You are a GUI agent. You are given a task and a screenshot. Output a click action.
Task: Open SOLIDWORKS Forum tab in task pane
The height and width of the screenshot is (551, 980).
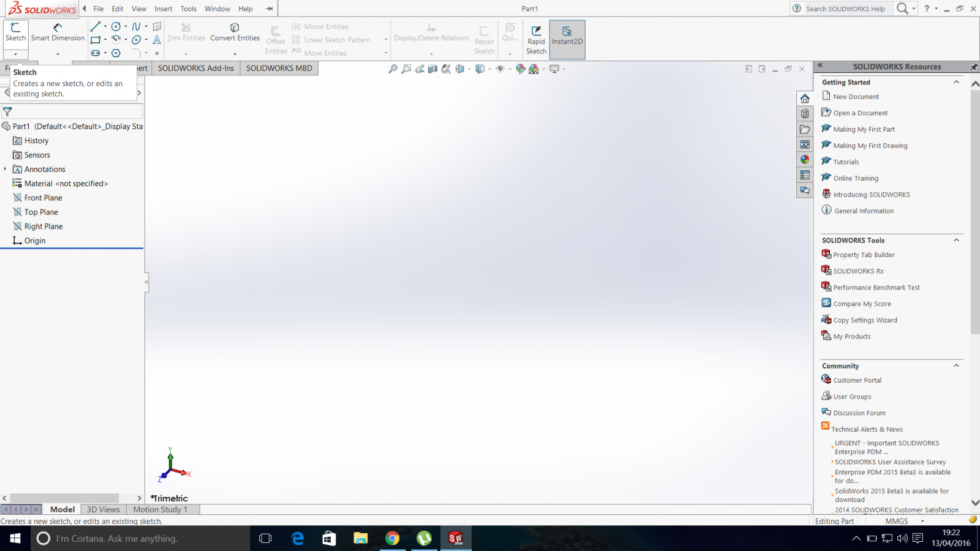tap(805, 190)
